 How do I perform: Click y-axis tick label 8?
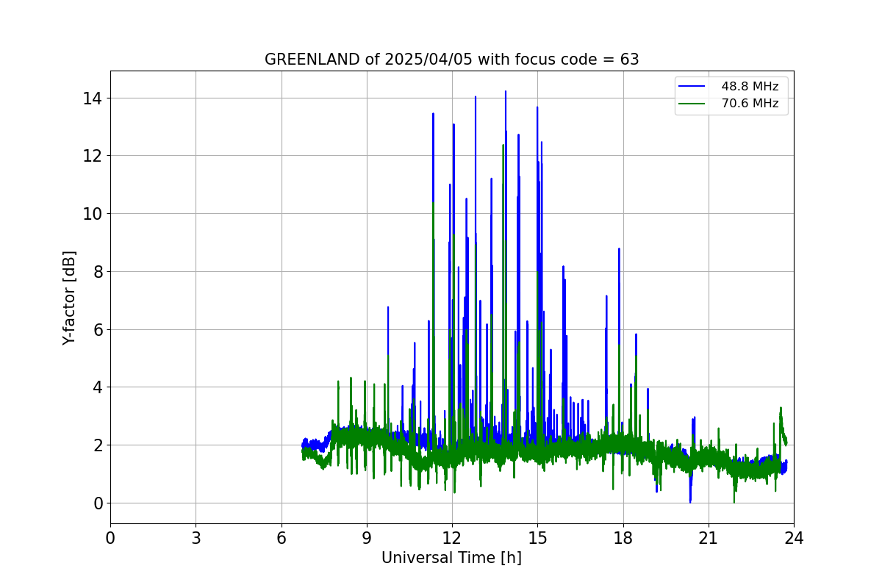coord(98,271)
